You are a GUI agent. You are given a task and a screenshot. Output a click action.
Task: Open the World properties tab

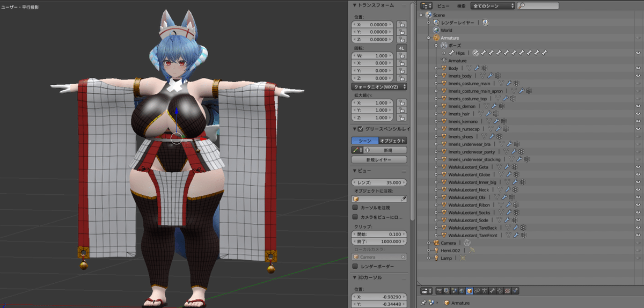pyautogui.click(x=462, y=291)
